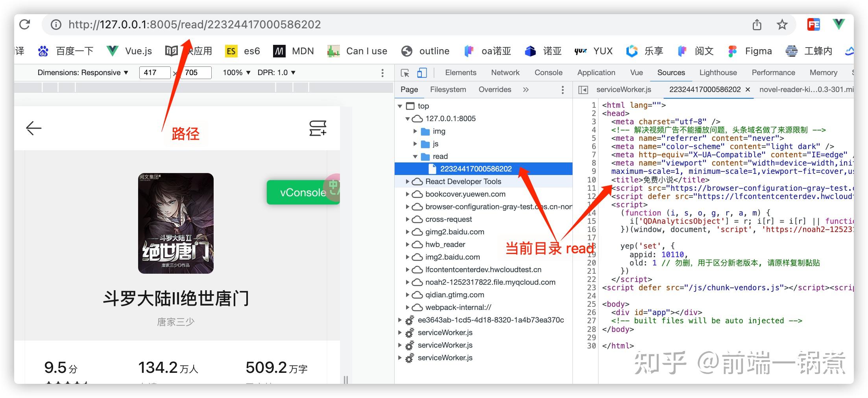868x398 pixels.
Task: Switch to the Vue devtools tab
Action: [x=636, y=73]
